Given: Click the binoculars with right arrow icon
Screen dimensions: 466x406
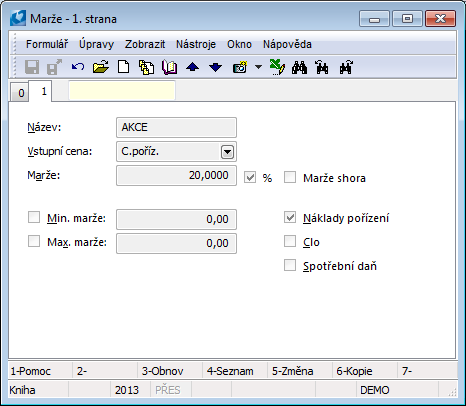Looking at the screenshot, I should pos(346,67).
